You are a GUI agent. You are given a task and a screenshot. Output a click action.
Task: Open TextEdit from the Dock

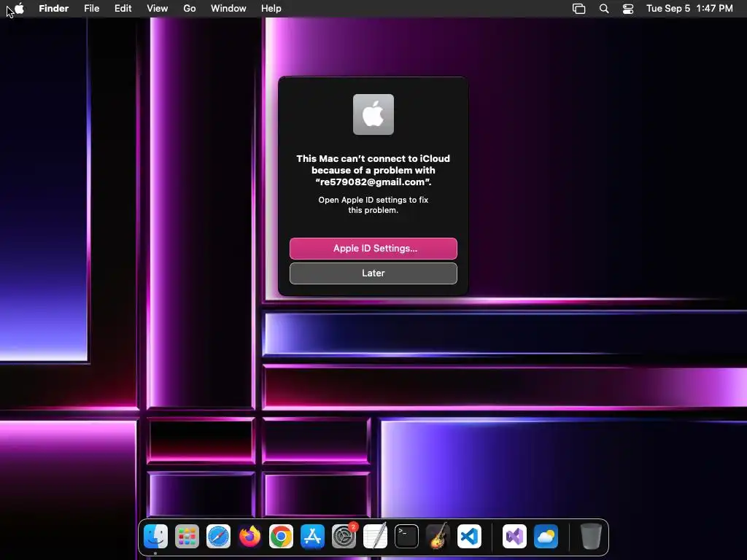coord(376,537)
